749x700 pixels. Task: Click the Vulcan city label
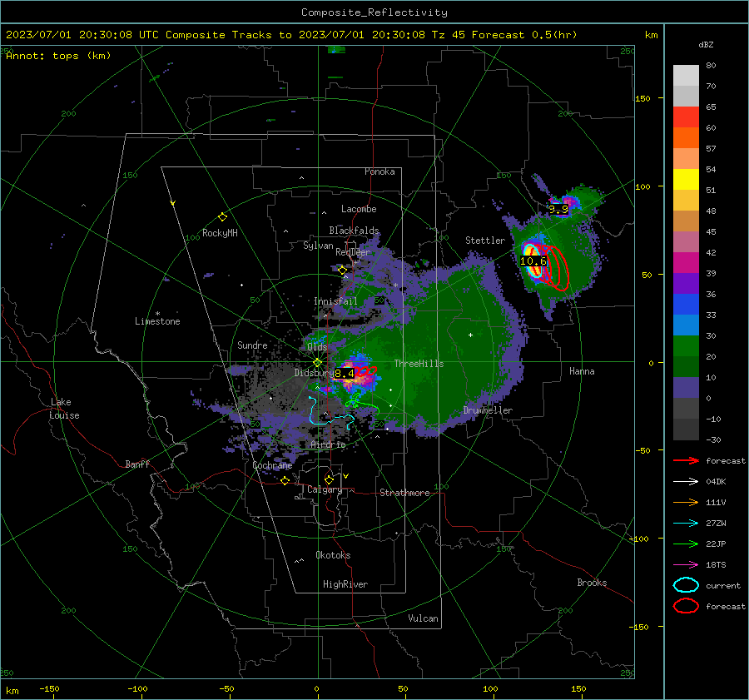click(423, 618)
